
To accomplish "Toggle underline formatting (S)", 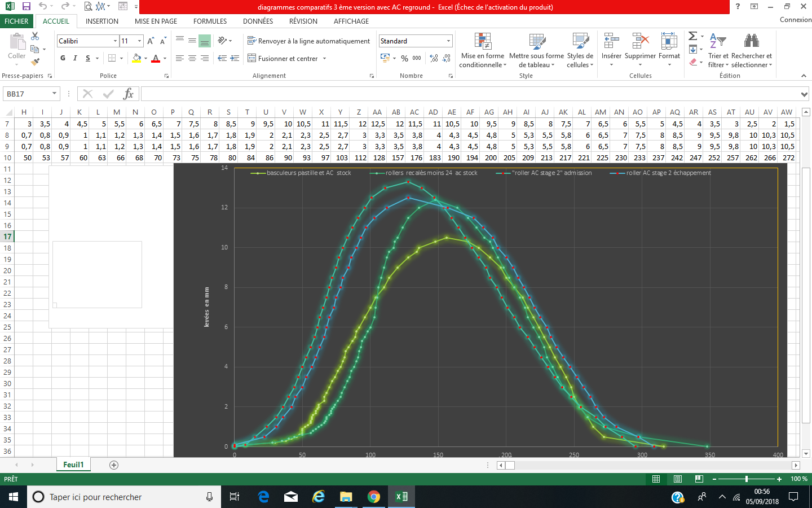I will [88, 58].
